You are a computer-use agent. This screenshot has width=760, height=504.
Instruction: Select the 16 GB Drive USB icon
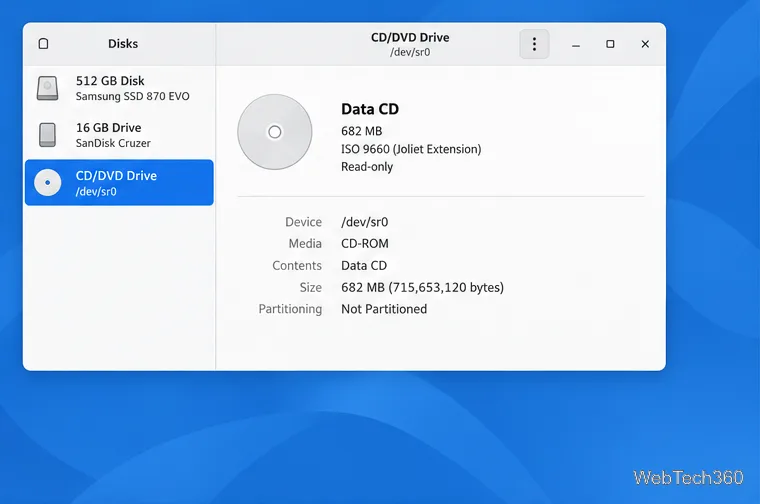tap(48, 134)
